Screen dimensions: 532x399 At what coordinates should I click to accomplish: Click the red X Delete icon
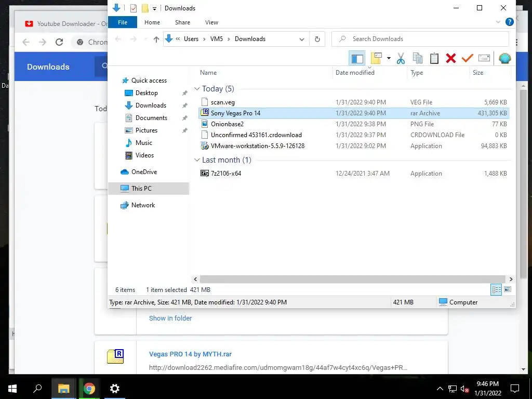(450, 58)
